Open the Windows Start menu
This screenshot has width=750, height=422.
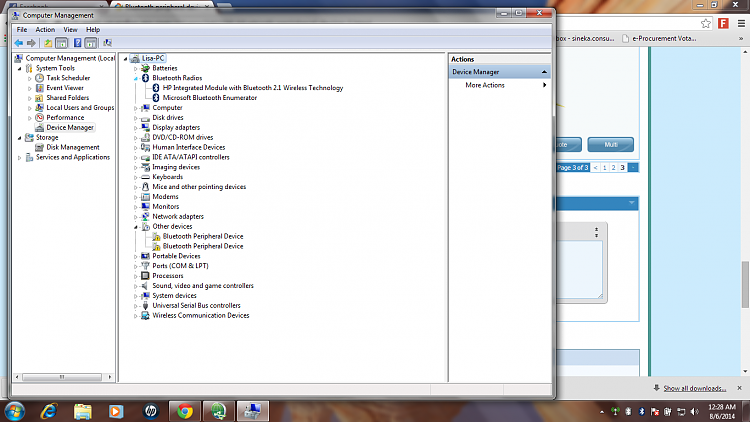click(x=14, y=411)
